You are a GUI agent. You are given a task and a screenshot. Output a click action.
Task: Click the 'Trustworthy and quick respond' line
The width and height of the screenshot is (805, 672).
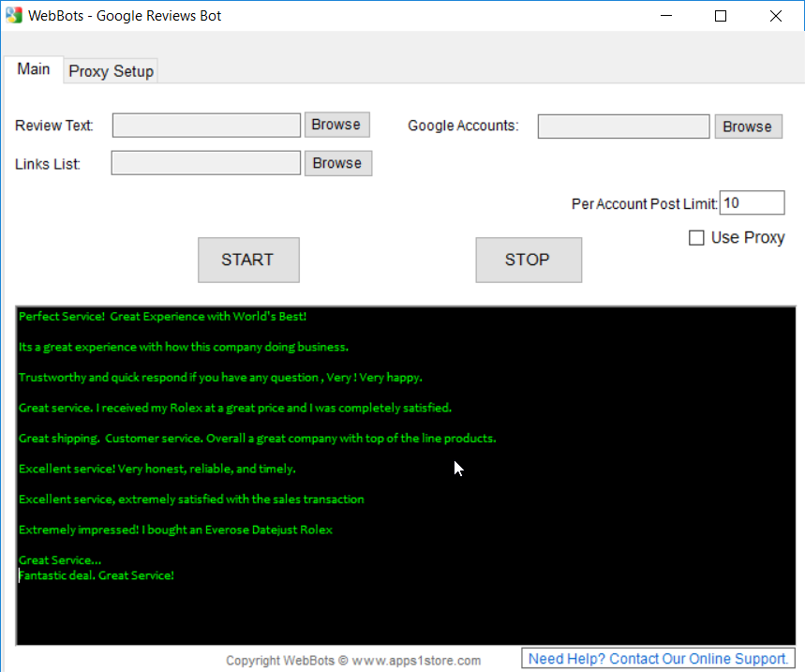click(x=220, y=378)
